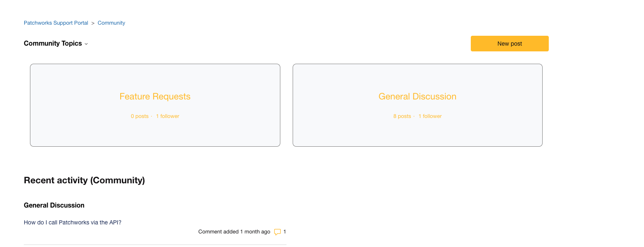This screenshot has width=644, height=247.
Task: Click the comment bubble icon
Action: tap(277, 232)
